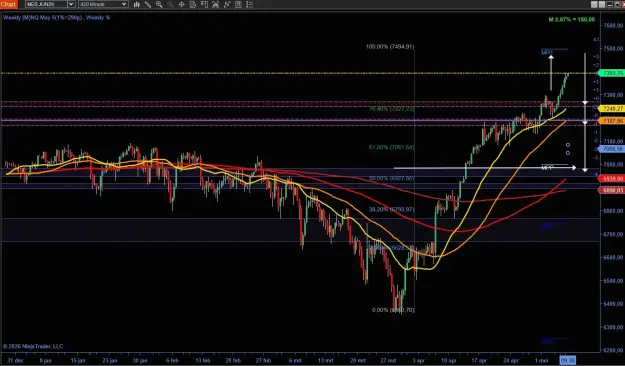
Task: Click the 100,00% Fibonacci level label
Action: tap(390, 47)
